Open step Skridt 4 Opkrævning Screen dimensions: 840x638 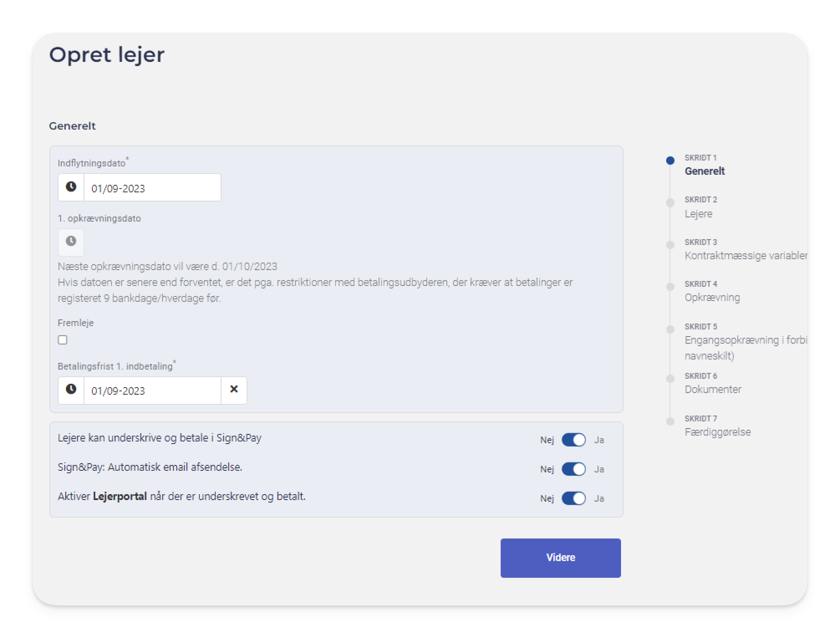pos(712,291)
